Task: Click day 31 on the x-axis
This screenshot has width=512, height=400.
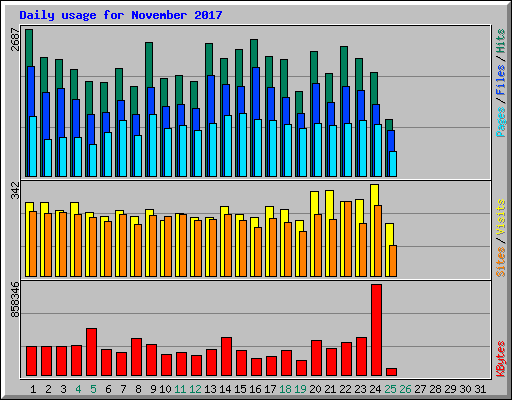Action: 480,389
